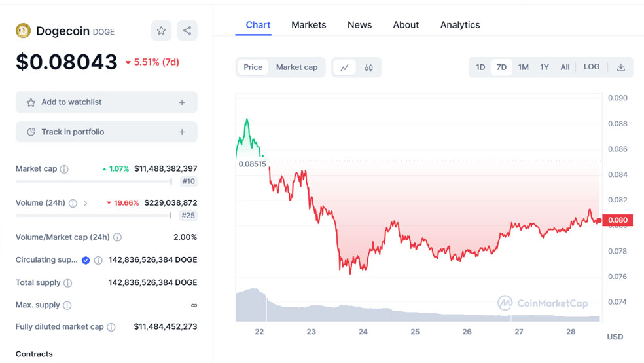Viewport: 644px width, 363px height.
Task: Click Fully diluted market cap info icon
Action: point(111,327)
